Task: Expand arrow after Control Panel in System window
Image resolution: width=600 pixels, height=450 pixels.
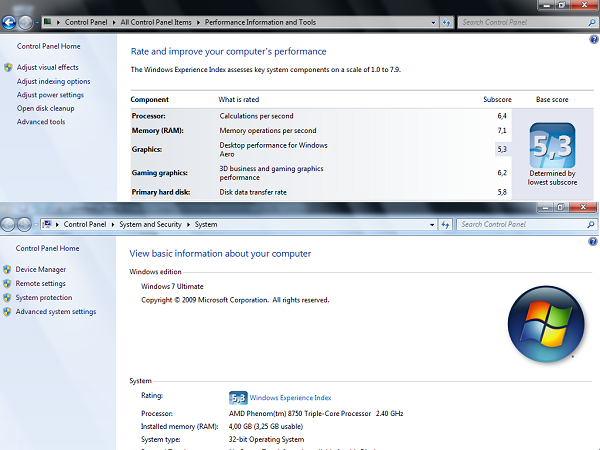Action: tap(113, 225)
